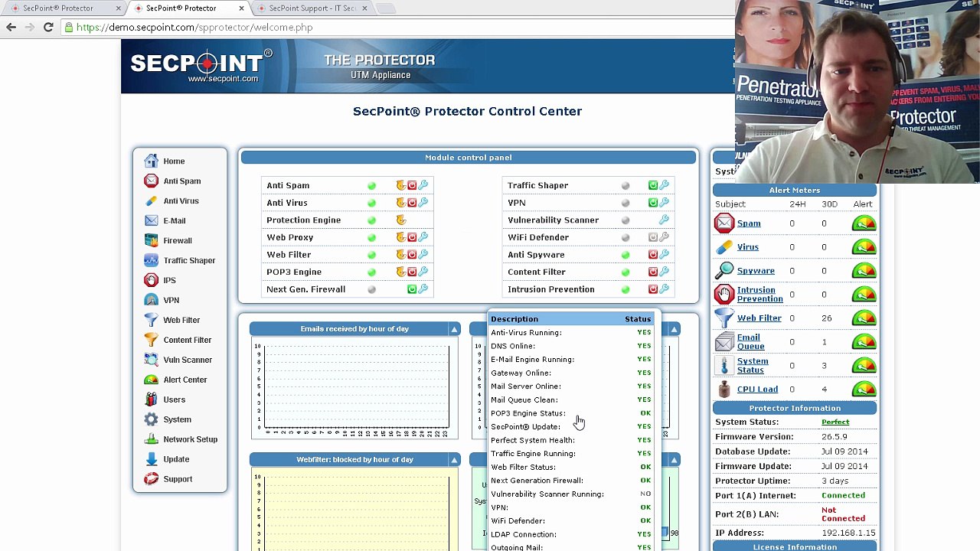Click the Web Filter funnel icon in sidebar
Viewport: 980px width, 551px height.
coord(151,321)
